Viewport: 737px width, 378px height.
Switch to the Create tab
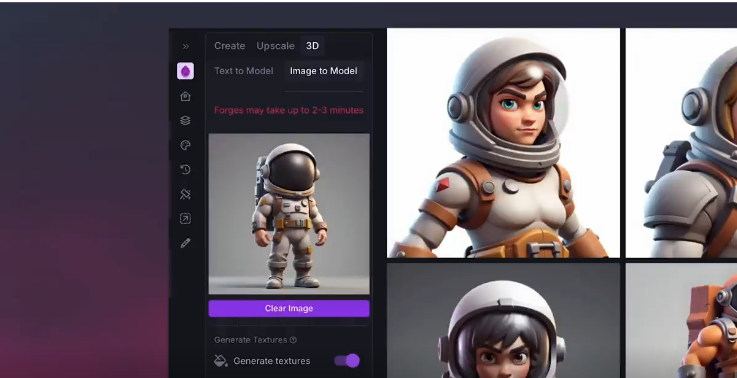(x=229, y=46)
